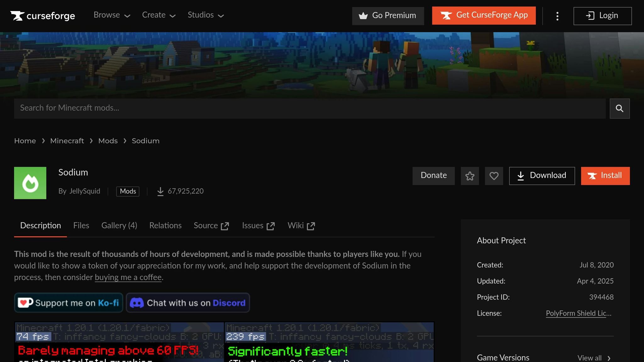Focus the Search for Minecraft mods field
Screen dimensions: 644x362
click(x=310, y=108)
